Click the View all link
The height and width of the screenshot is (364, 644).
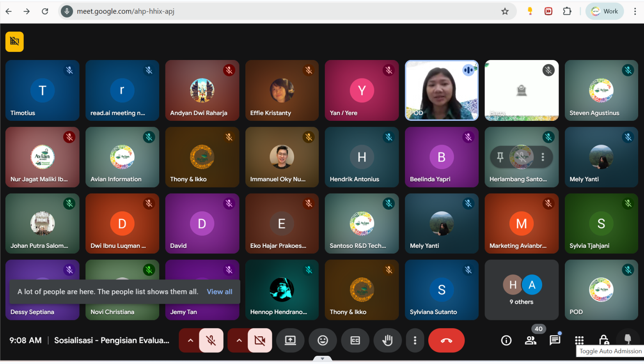[x=219, y=292]
